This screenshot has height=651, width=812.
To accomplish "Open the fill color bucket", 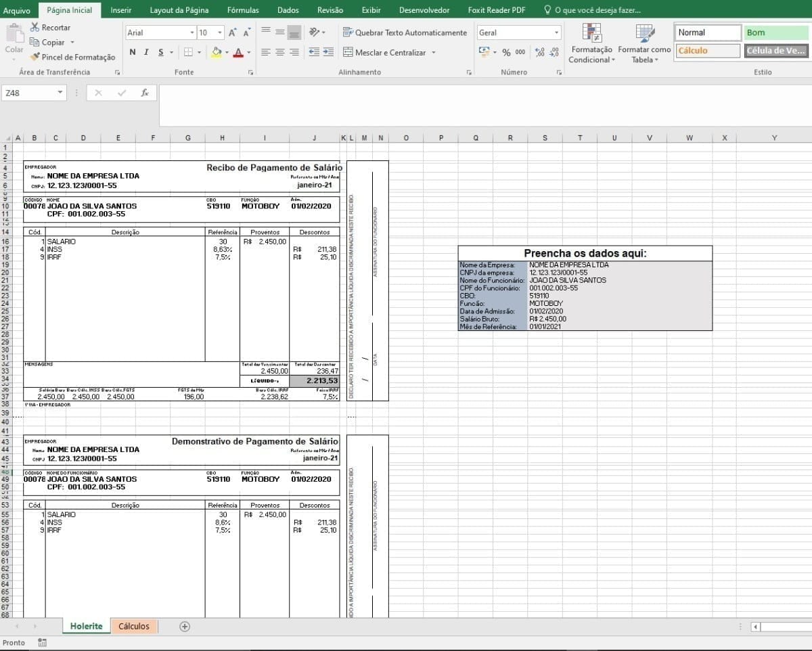I will pos(217,52).
